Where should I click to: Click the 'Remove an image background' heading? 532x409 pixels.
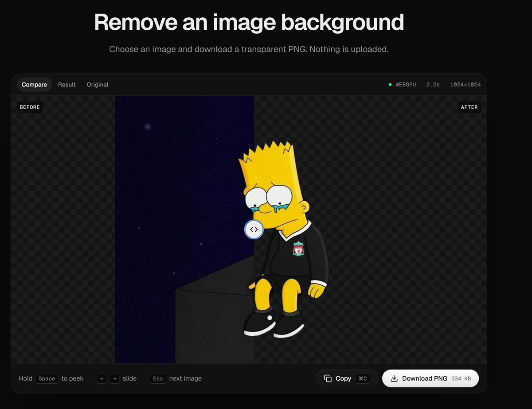tap(249, 22)
